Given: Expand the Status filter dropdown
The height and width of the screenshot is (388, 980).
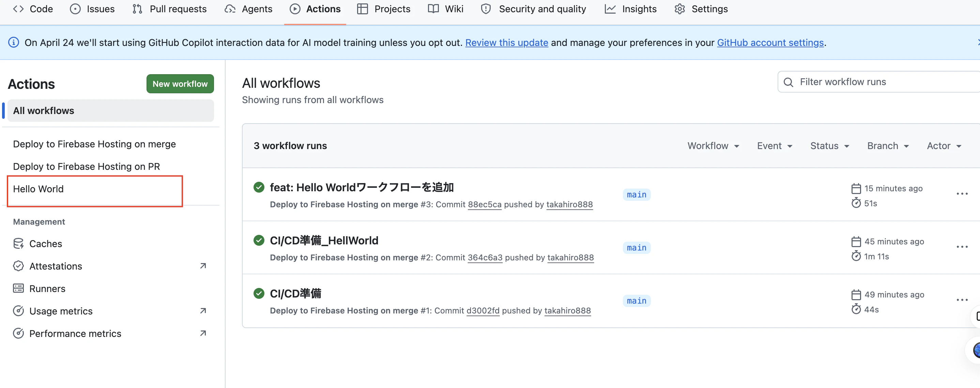Looking at the screenshot, I should coord(829,146).
